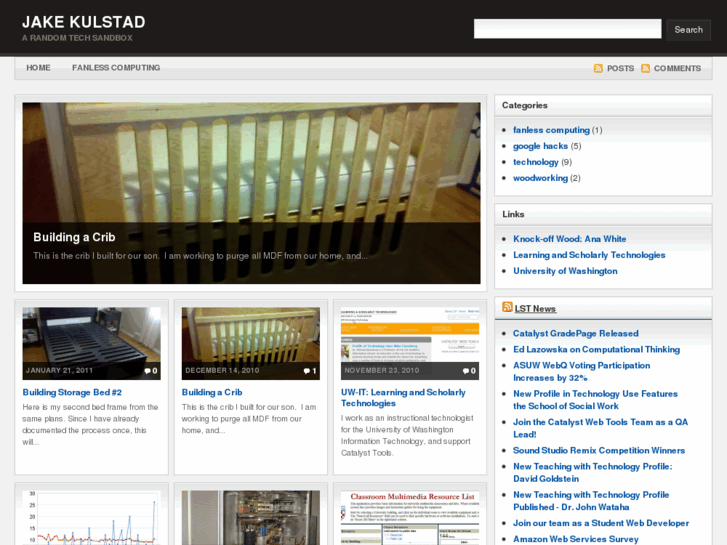Open Building a Crib post title in grid
Viewport: 727px width, 545px height.
[x=212, y=392]
